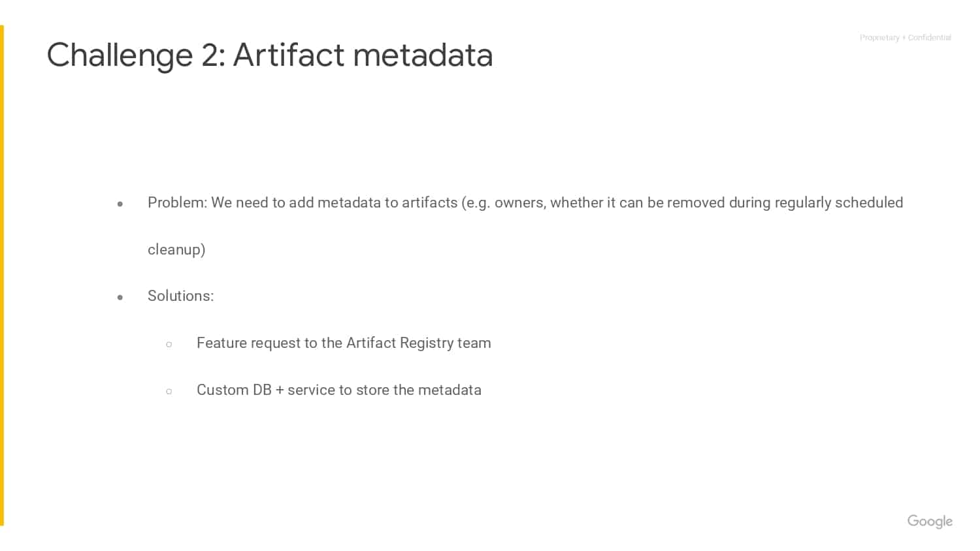980x551 pixels.
Task: Click "Feature request to the Artifact Registry team"
Action: 344,343
